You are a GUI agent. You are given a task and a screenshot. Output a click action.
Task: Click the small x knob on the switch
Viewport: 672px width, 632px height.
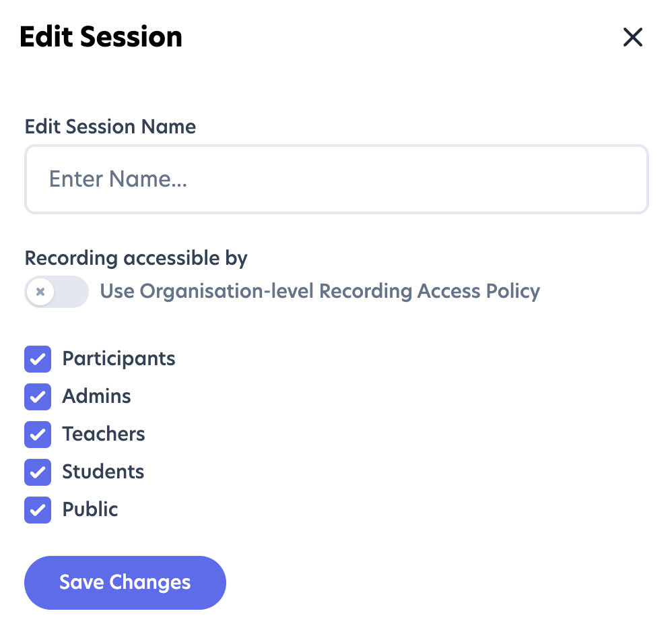40,292
